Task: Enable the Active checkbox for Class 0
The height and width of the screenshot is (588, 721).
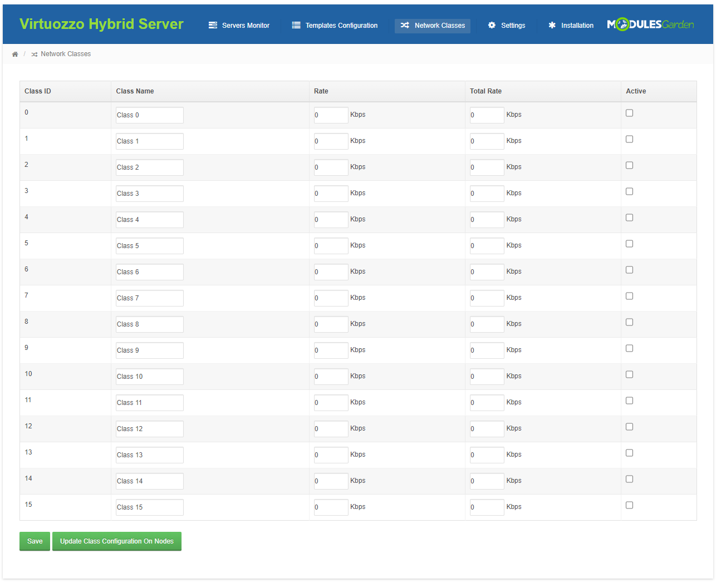Action: [x=629, y=113]
